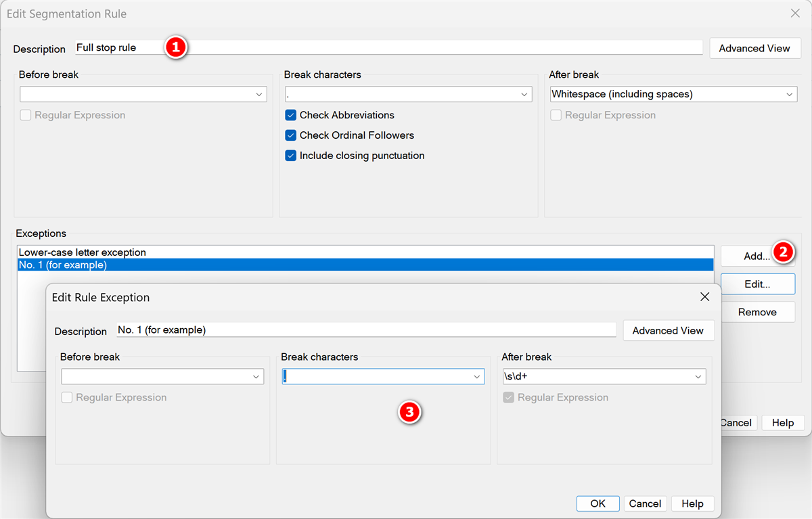This screenshot has width=812, height=519.
Task: Open Advanced View in Edit Rule Exception
Action: [668, 330]
